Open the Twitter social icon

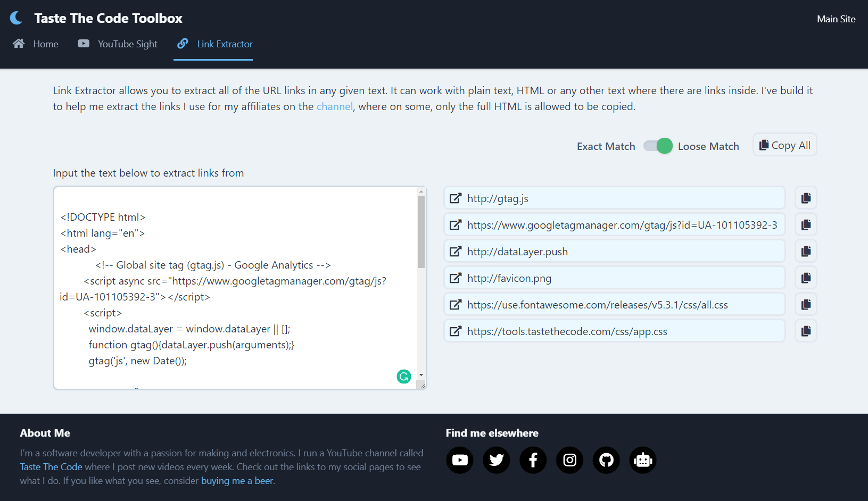[x=497, y=460]
